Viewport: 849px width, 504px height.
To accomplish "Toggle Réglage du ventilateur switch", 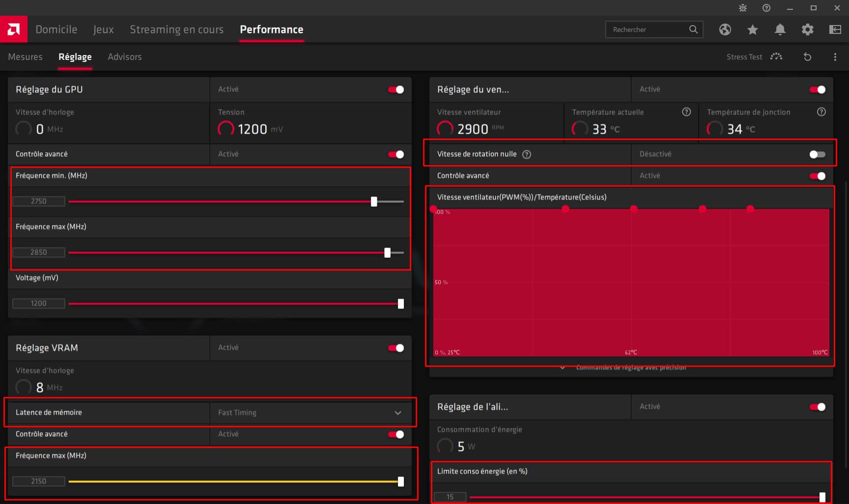I will (x=817, y=89).
